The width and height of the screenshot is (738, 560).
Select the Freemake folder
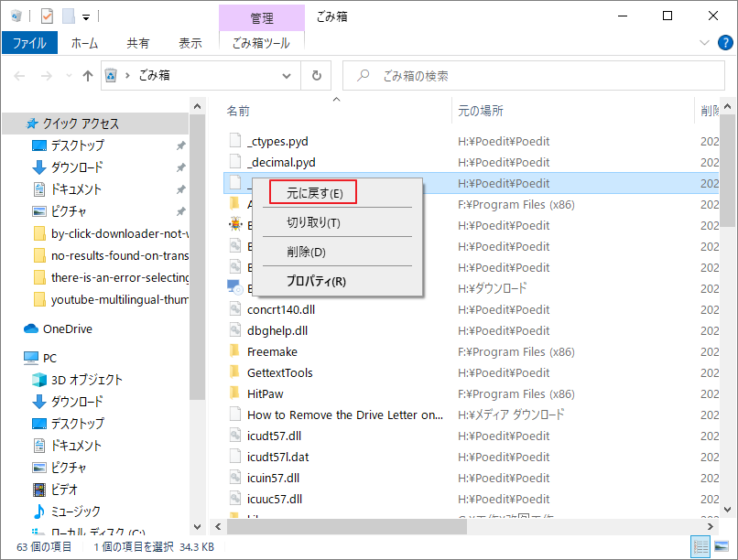272,351
